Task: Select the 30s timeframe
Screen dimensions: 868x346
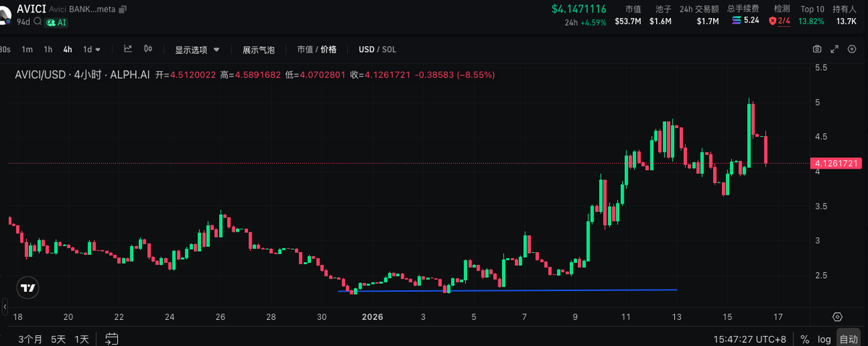Action: (x=4, y=50)
